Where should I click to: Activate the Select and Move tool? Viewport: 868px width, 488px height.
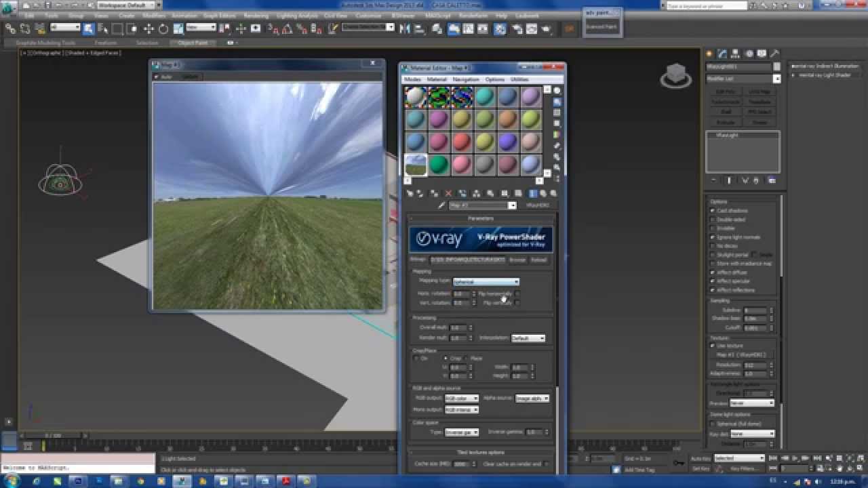coord(149,29)
